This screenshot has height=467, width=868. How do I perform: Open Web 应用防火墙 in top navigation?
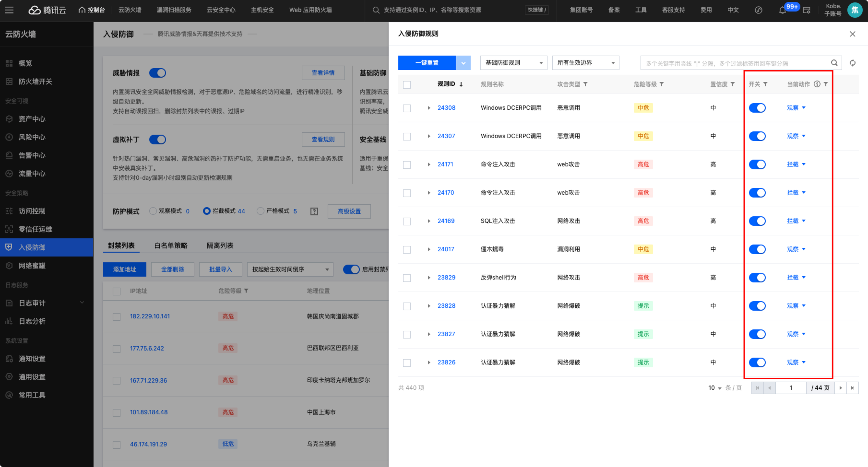pyautogui.click(x=310, y=10)
